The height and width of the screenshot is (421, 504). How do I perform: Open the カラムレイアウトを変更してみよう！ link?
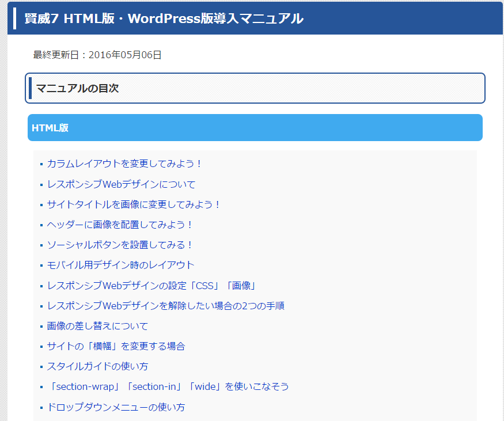point(124,164)
